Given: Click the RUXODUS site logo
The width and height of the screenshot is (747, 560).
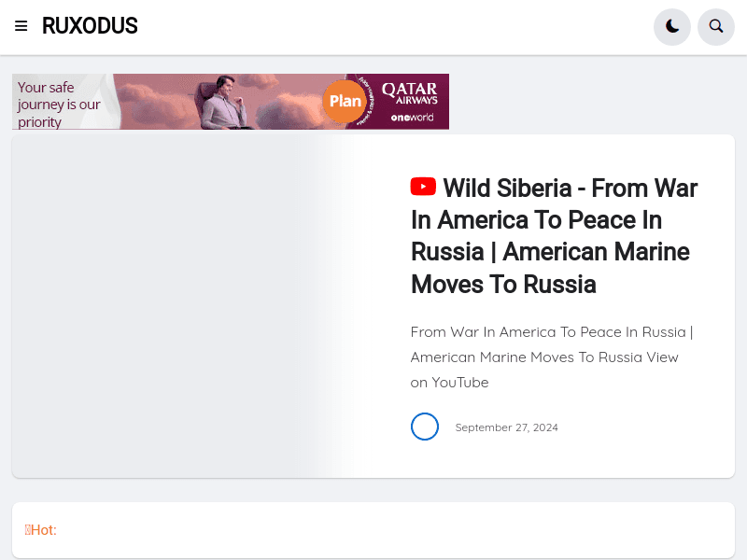Looking at the screenshot, I should point(90,26).
